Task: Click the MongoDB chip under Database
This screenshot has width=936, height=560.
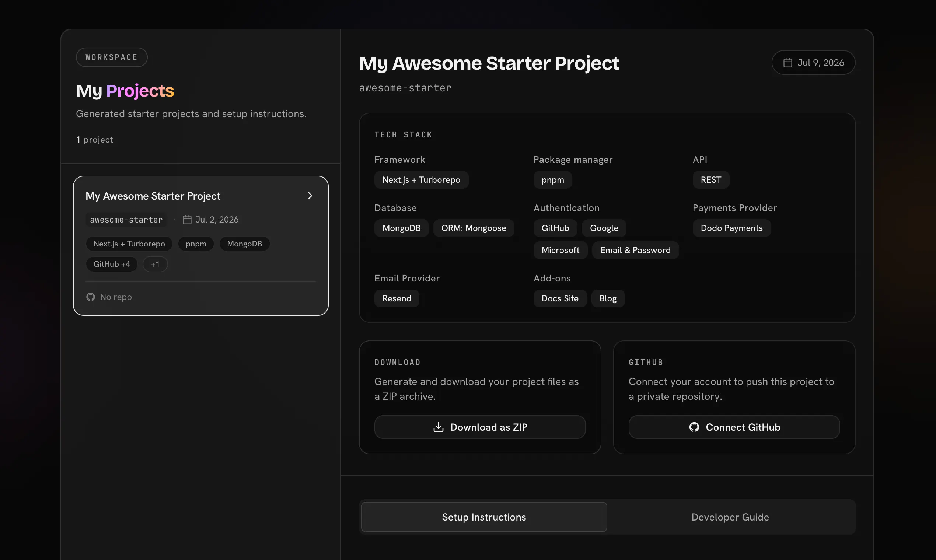Action: click(401, 228)
